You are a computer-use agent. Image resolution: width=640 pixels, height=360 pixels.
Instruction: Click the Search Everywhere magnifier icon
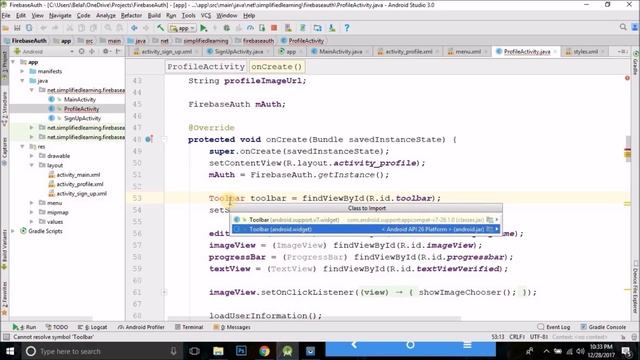tap(623, 27)
